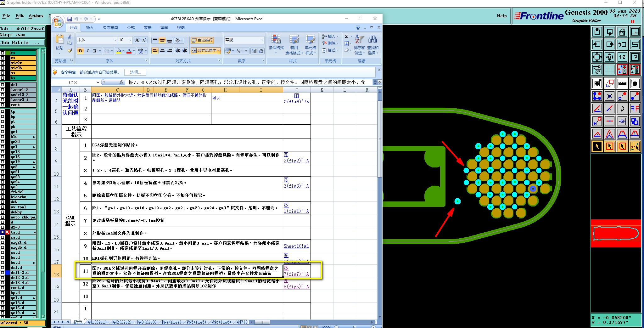Viewport: 644px width, 328px height.
Task: Click the delete feature X icon
Action: [609, 96]
